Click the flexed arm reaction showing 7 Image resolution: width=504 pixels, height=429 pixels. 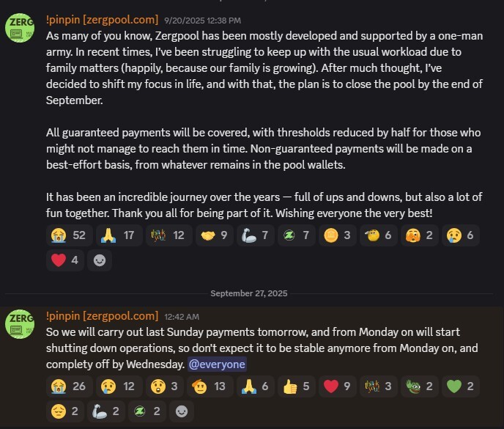254,235
